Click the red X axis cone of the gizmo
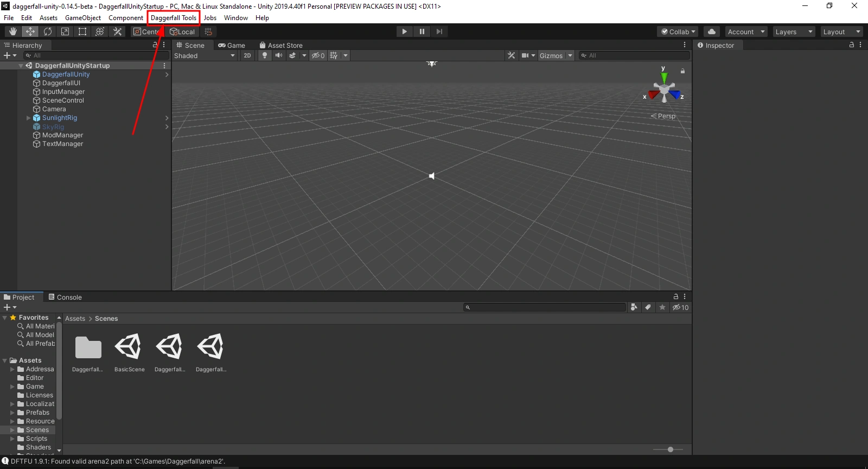868x469 pixels. tap(653, 95)
